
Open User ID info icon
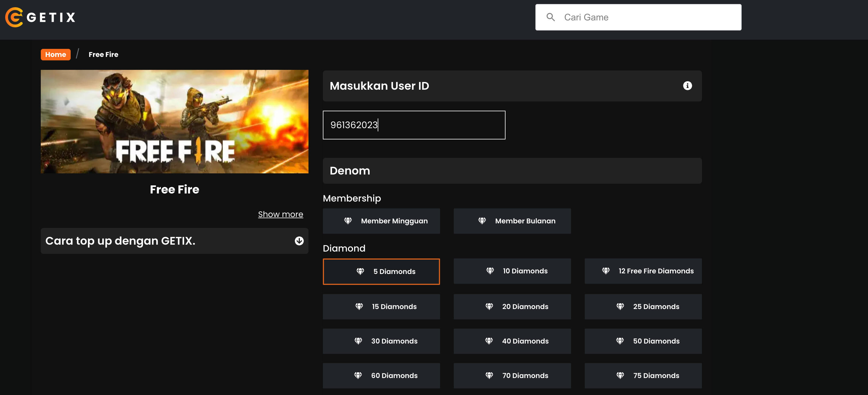[687, 86]
